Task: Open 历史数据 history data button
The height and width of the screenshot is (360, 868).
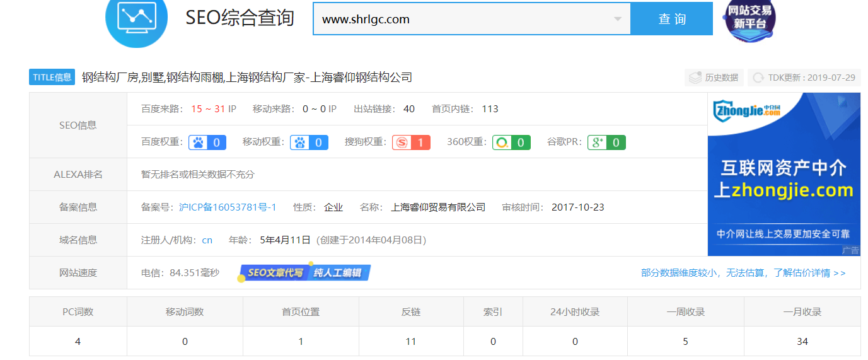Action: click(x=714, y=78)
